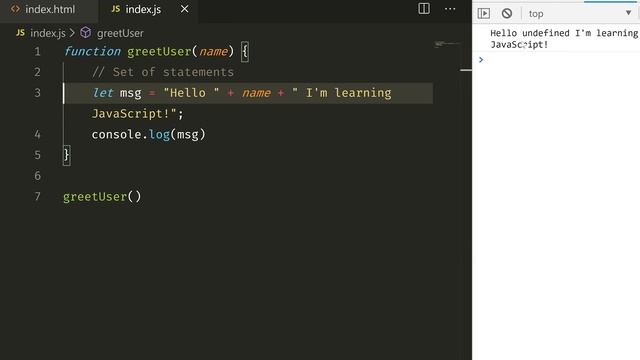This screenshot has width=640, height=360.
Task: Click the minimap code preview
Action: click(x=447, y=44)
